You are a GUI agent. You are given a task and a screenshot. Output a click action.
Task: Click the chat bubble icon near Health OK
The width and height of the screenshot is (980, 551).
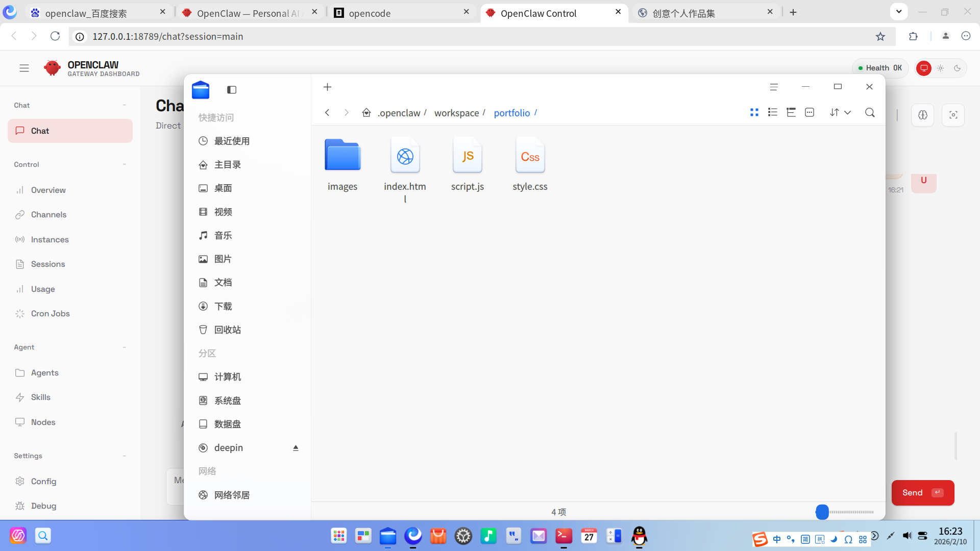tap(924, 68)
